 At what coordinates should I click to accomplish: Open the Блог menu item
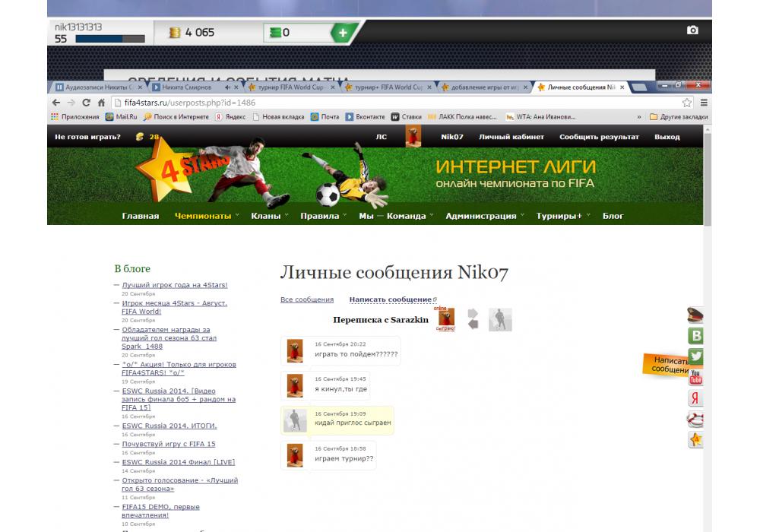pyautogui.click(x=613, y=216)
